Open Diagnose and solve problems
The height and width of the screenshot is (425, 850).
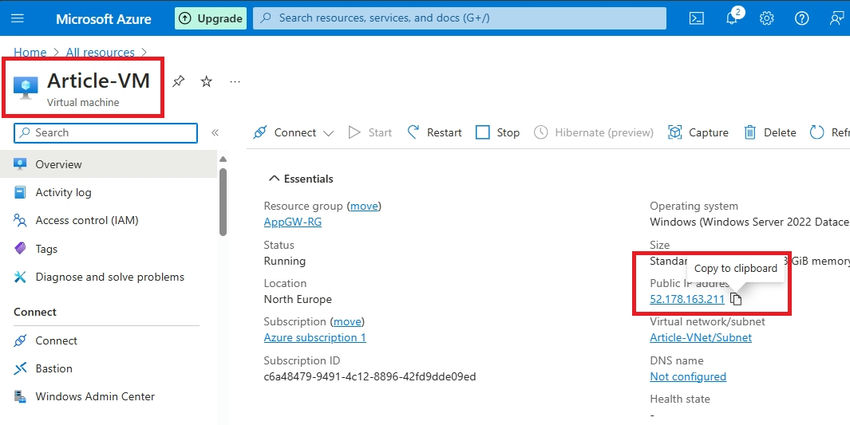[108, 277]
